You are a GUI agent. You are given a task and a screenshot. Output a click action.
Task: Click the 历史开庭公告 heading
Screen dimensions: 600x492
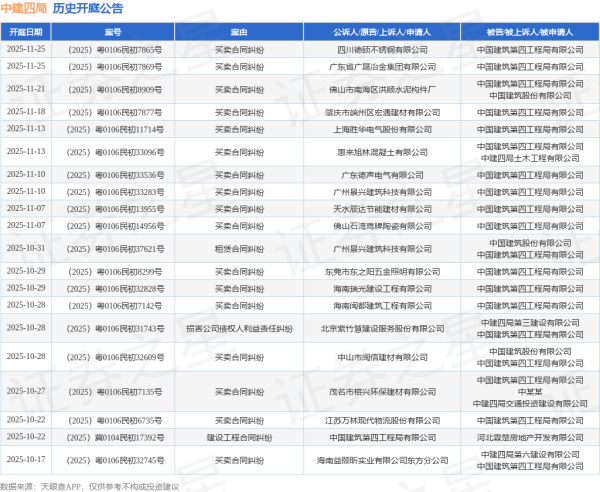88,11
